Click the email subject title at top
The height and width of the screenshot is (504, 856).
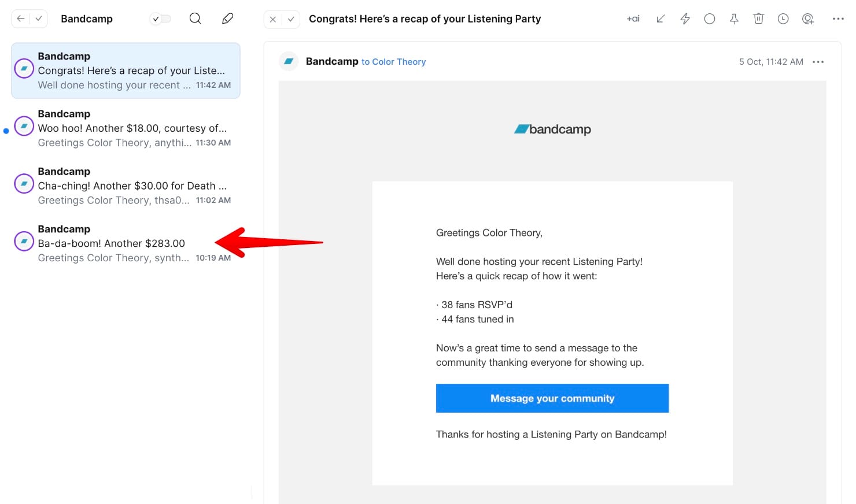click(x=425, y=18)
